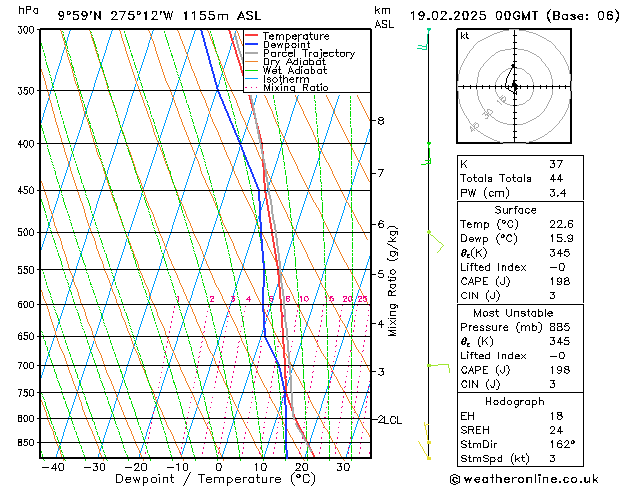
Task: Click the StmDir value 162°
Action: pyautogui.click(x=562, y=444)
